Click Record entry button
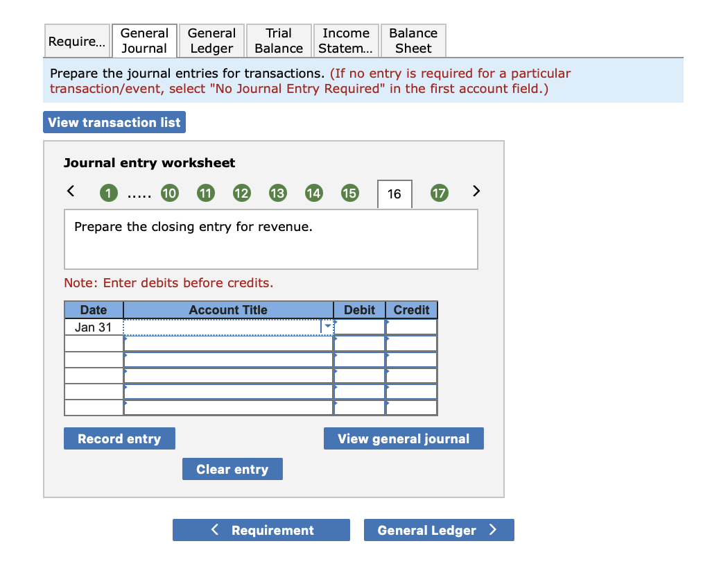The image size is (728, 573). [119, 438]
